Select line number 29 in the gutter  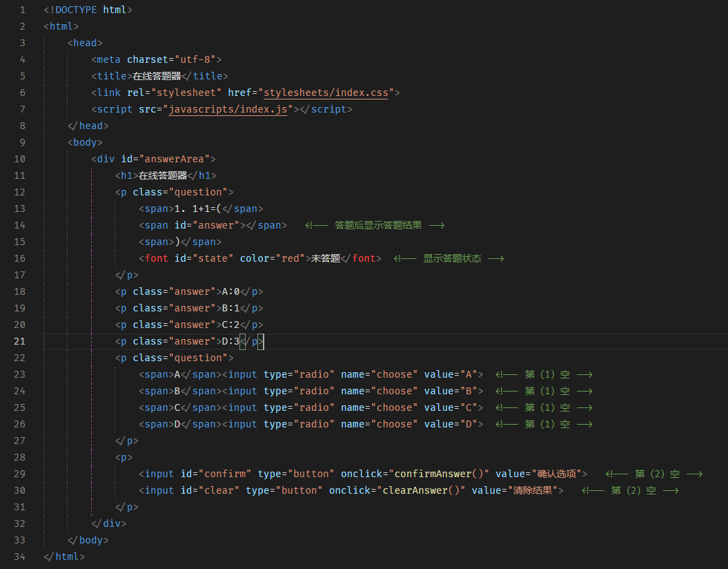coord(19,474)
